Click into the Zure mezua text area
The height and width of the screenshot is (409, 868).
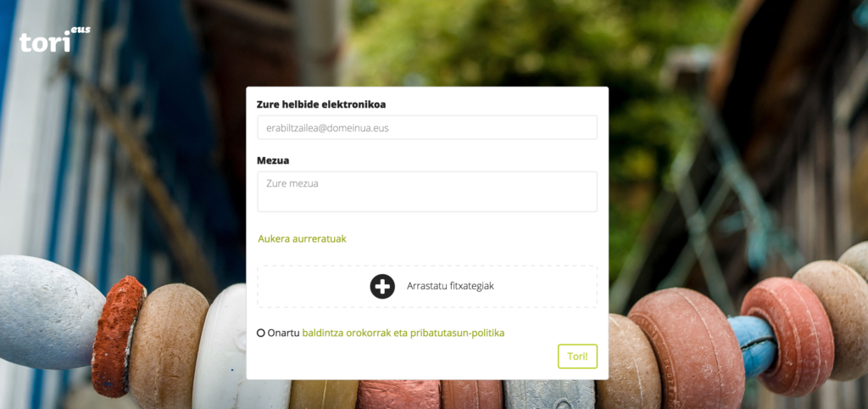pos(427,192)
